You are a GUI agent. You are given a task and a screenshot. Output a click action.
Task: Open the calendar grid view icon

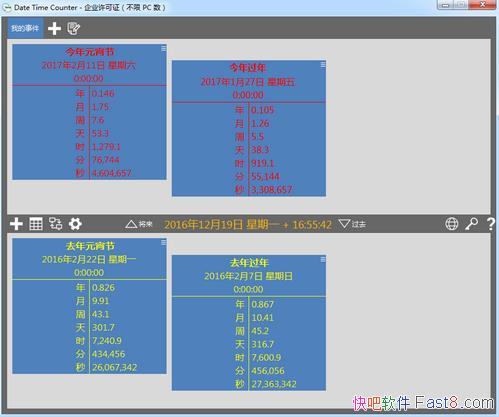tap(36, 224)
